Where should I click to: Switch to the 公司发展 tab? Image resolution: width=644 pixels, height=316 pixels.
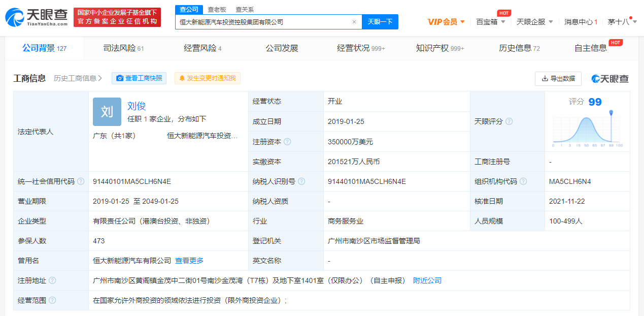tap(282, 48)
